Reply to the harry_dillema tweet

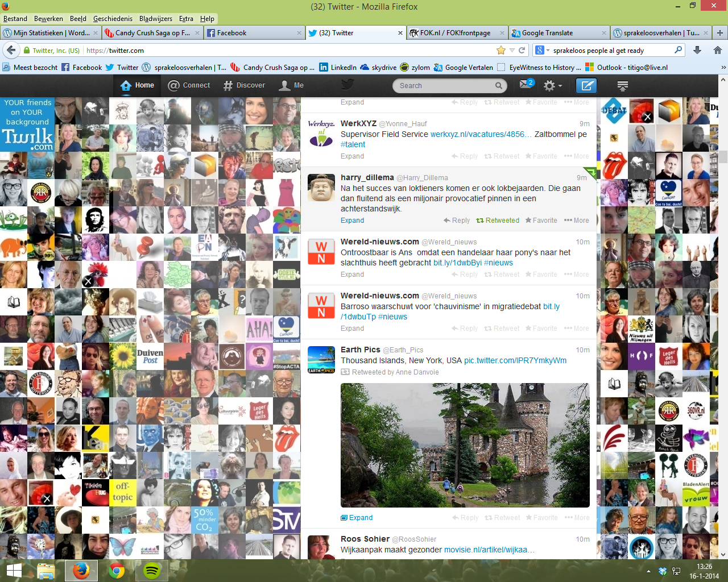coord(457,221)
